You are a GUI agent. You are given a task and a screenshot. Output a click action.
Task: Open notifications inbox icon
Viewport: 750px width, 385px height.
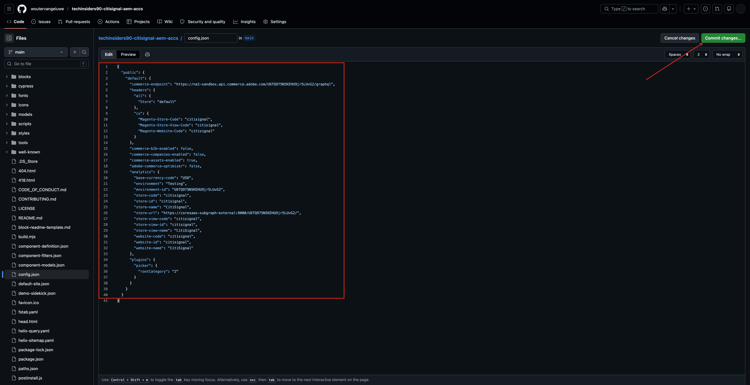(x=728, y=9)
